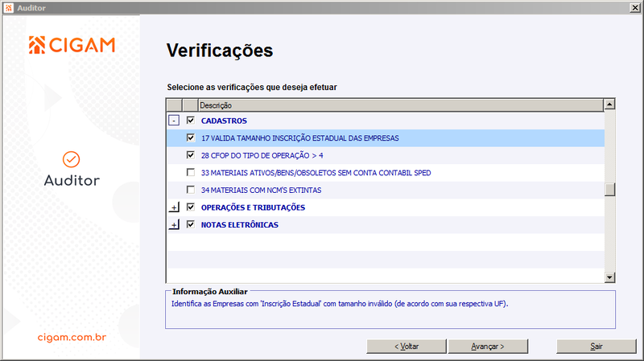Check item 33 MATERIAIS ATIVOS/BENS/OBSOLETOS
The image size is (644, 361).
tap(191, 172)
